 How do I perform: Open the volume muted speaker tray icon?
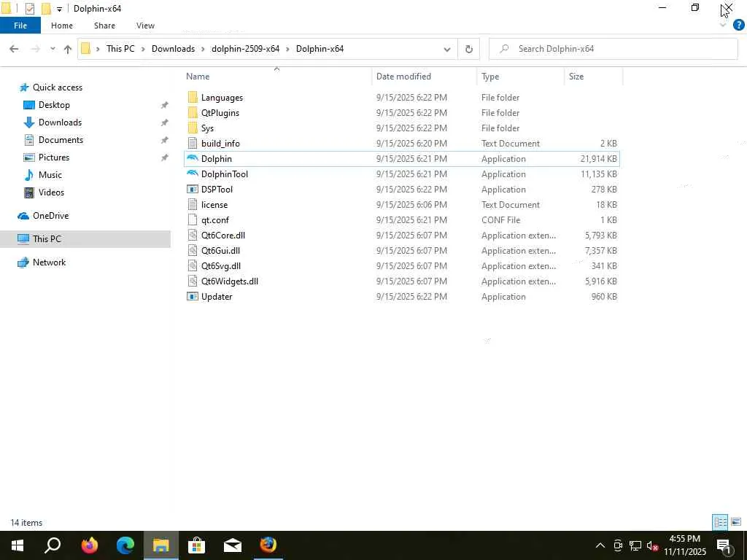[652, 545]
